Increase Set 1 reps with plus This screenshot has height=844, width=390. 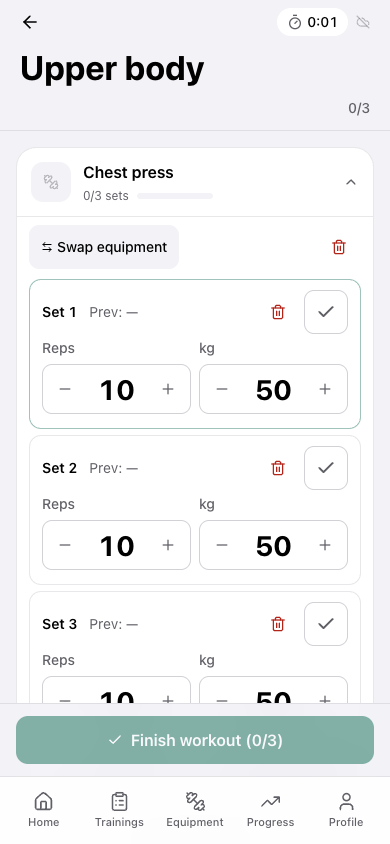(168, 389)
